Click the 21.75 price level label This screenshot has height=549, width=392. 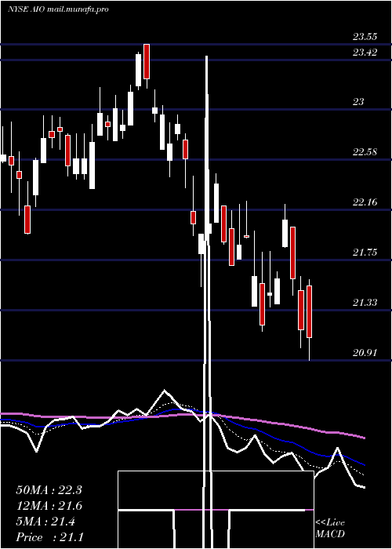point(365,252)
